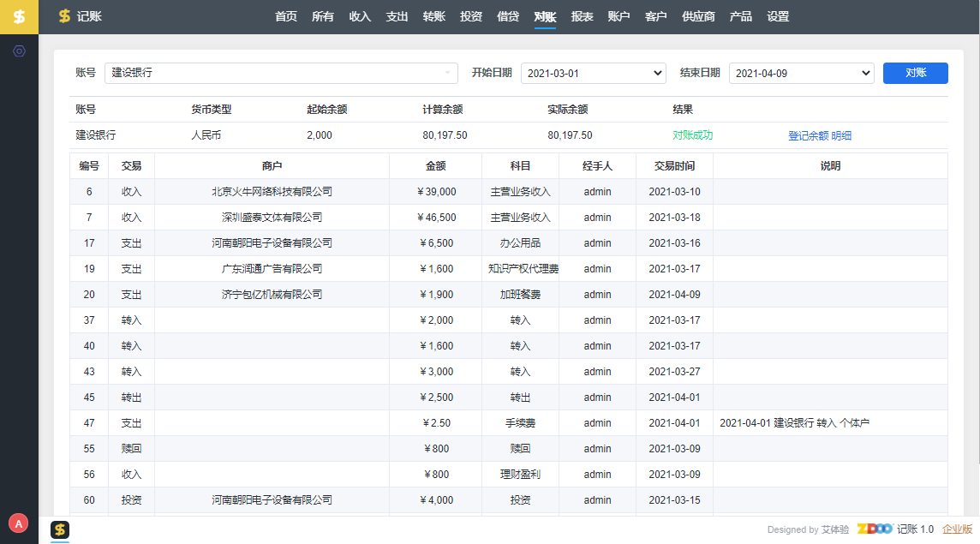Click the 记账 app icon in bottom taskbar

pyautogui.click(x=60, y=529)
